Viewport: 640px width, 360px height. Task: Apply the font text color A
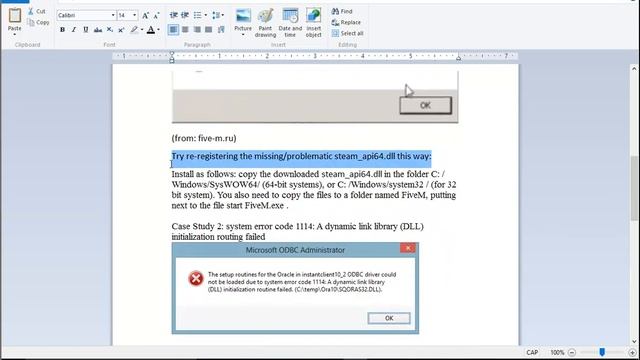click(x=151, y=29)
